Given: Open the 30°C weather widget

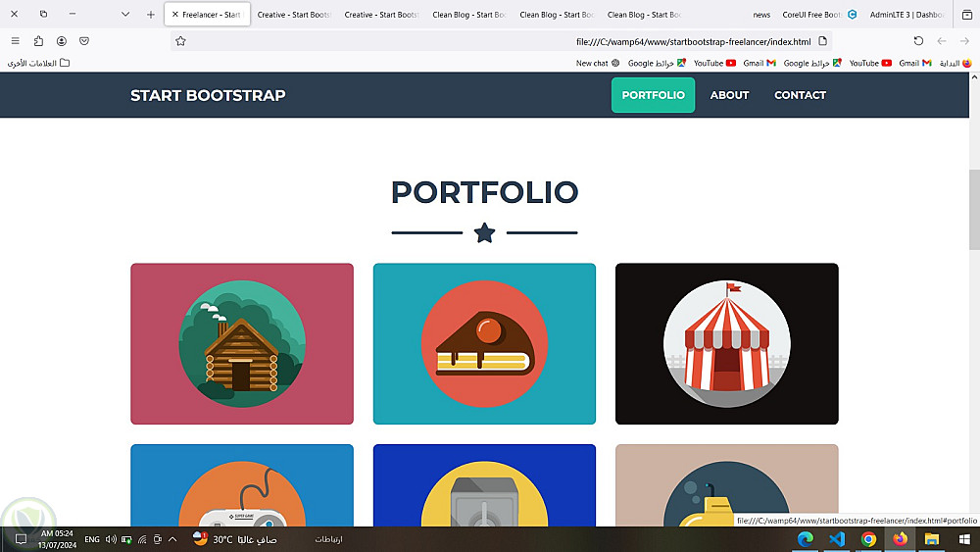Looking at the screenshot, I should (234, 539).
